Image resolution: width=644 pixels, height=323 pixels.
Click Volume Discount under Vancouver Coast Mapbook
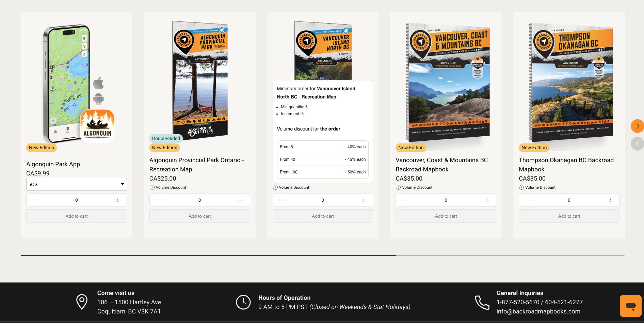(417, 187)
